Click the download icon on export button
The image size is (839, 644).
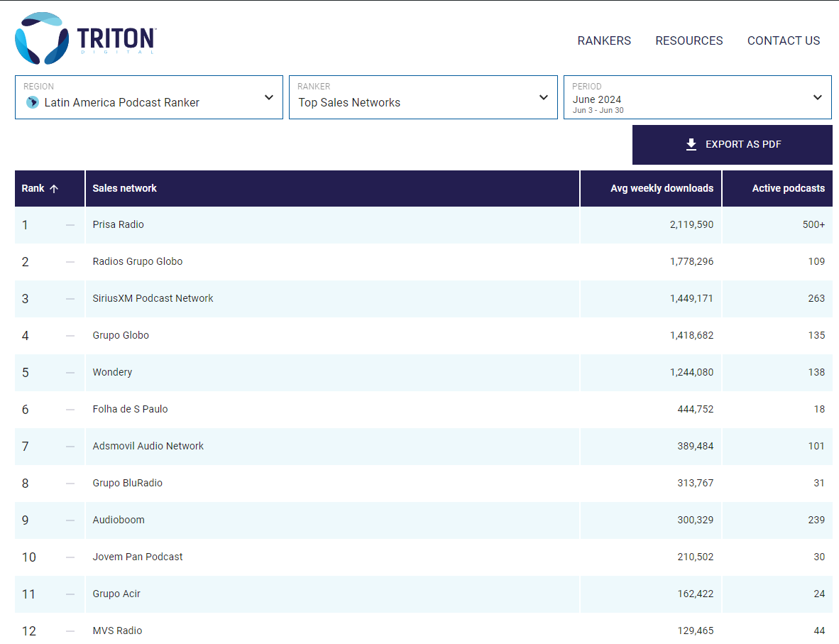[x=691, y=145]
